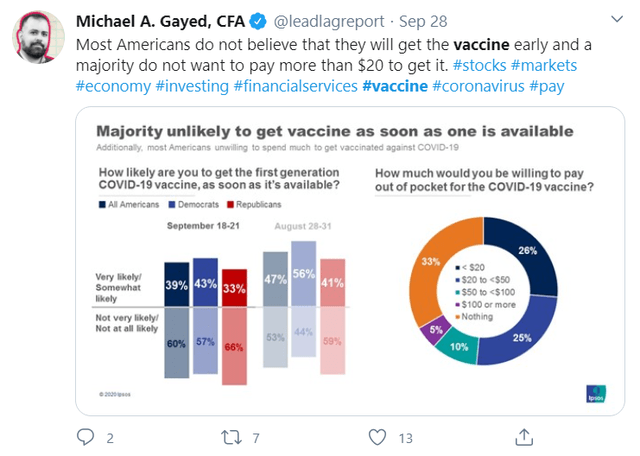Open Michael A. Gayed's profile avatar
The height and width of the screenshot is (456, 640).
coord(38,37)
